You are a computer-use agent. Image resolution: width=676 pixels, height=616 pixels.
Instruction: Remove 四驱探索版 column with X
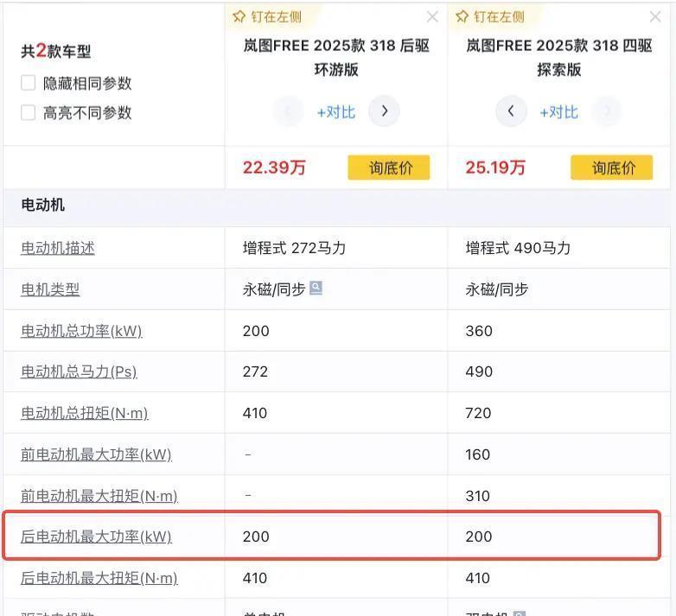tap(655, 16)
